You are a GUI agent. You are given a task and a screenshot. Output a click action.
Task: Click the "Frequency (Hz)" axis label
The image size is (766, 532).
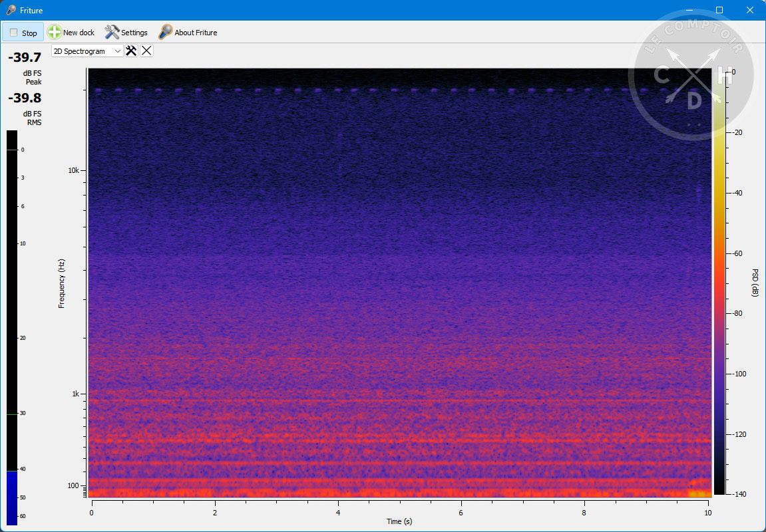point(62,283)
